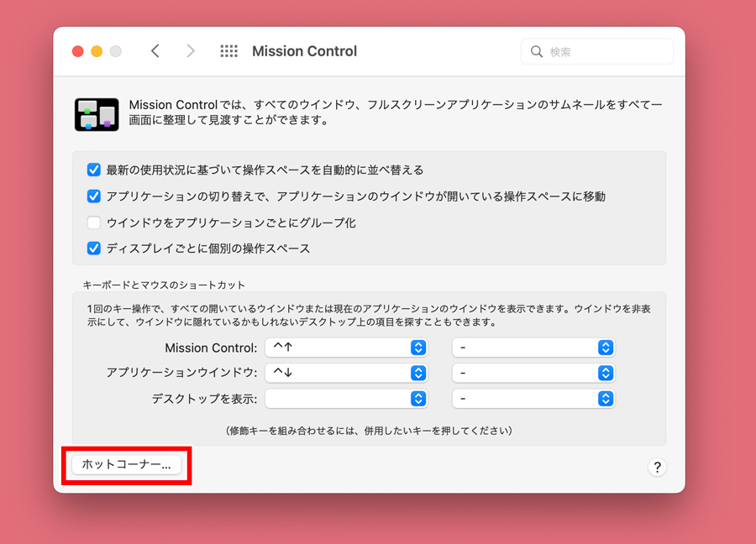Go back with the left chevron arrow
Viewport: 756px width, 544px height.
(155, 51)
